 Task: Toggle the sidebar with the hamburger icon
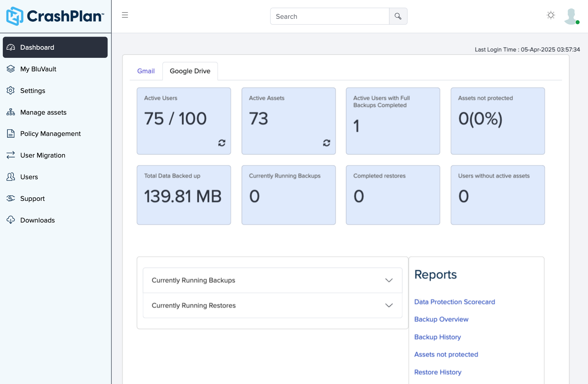tap(125, 15)
